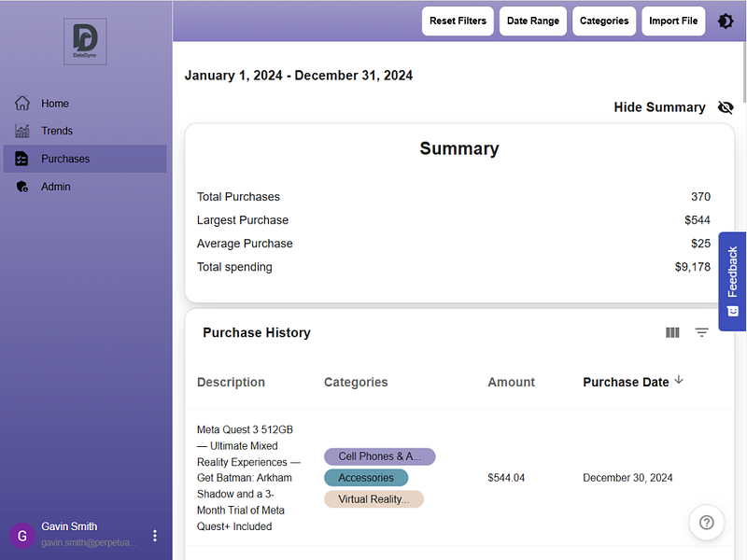747x560 pixels.
Task: Click the Cell Phones & A... category chip
Action: 380,456
